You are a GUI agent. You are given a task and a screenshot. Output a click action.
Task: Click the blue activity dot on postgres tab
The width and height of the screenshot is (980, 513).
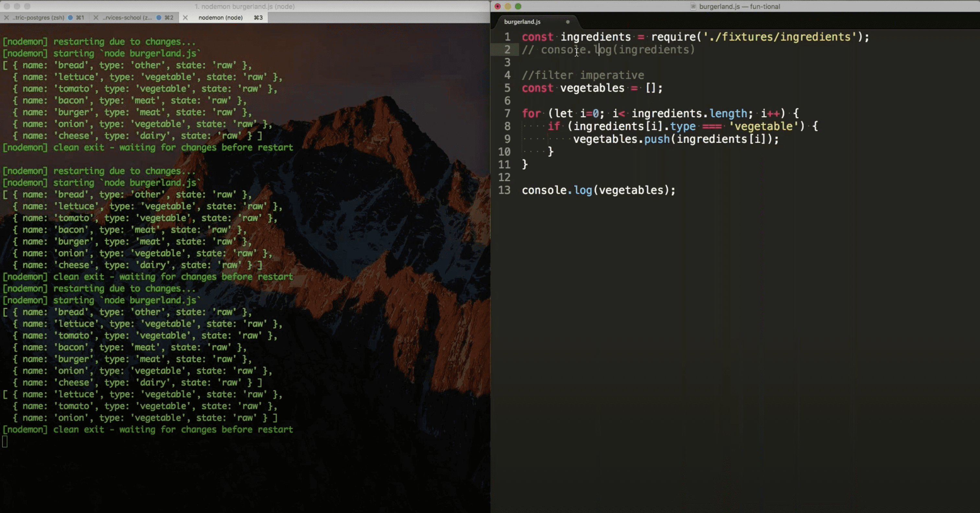(70, 18)
